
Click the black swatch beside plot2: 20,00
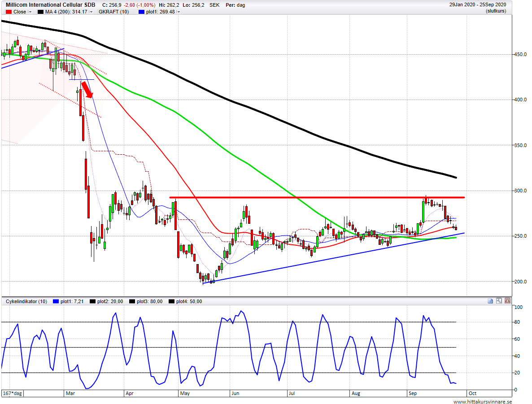pyautogui.click(x=92, y=302)
